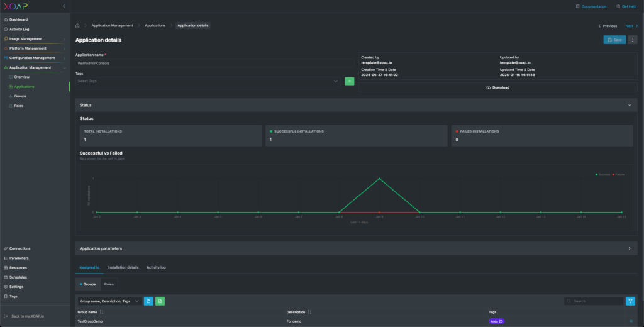Click the home breadcrumb icon
This screenshot has height=327, width=644.
[77, 26]
